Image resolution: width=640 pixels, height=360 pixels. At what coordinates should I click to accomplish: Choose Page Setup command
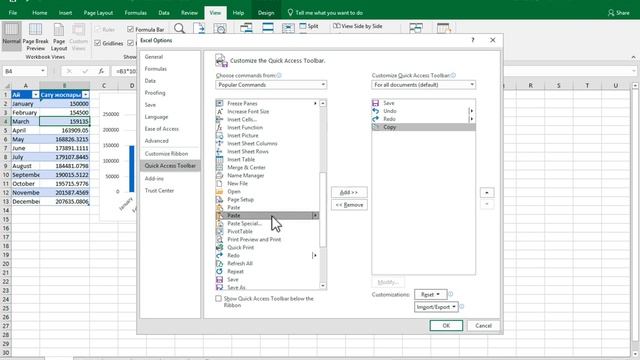(240, 200)
